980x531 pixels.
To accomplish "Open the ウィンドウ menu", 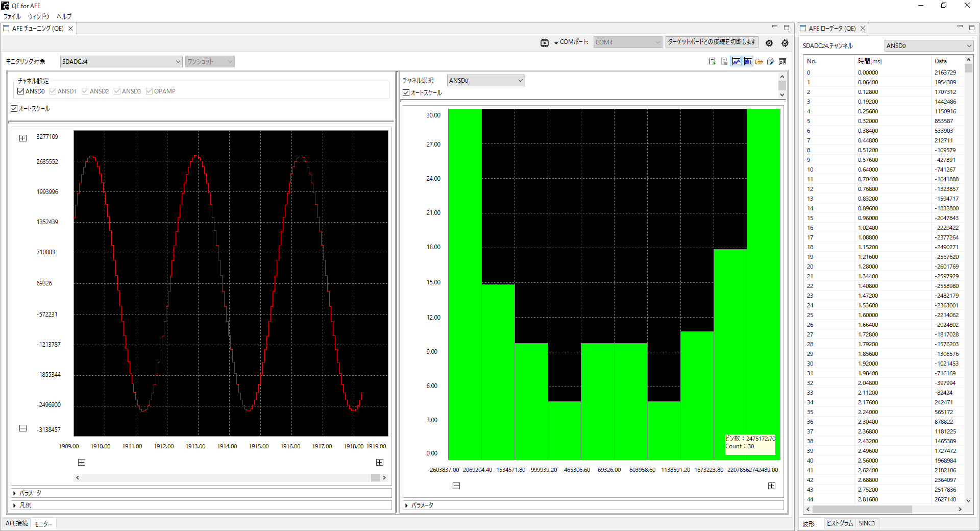I will 39,16.
